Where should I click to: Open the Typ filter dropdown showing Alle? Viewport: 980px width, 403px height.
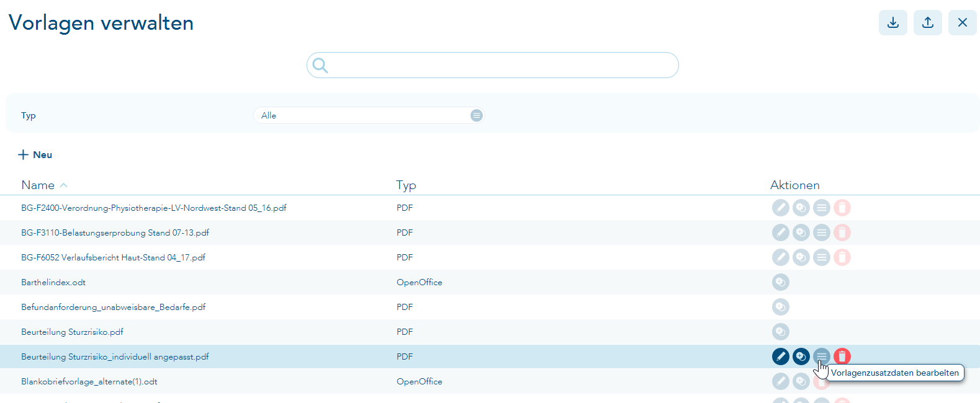click(369, 115)
